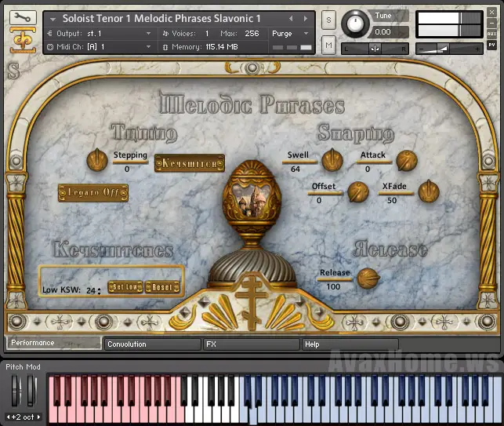Go to next instrument preset arrow
504x426 pixels.
(306, 19)
